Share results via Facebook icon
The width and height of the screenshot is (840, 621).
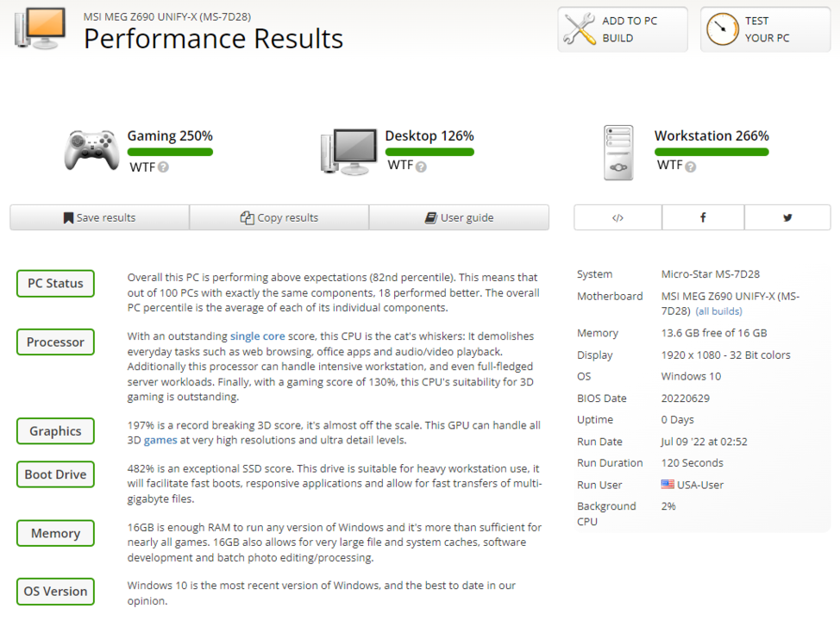(x=703, y=218)
